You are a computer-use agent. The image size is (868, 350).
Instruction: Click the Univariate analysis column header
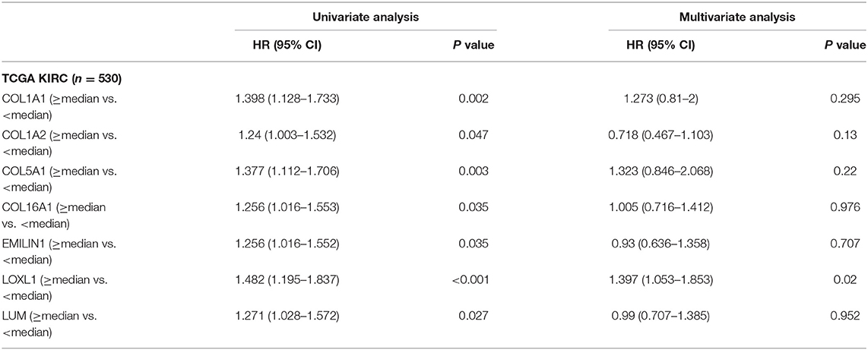pos(366,17)
